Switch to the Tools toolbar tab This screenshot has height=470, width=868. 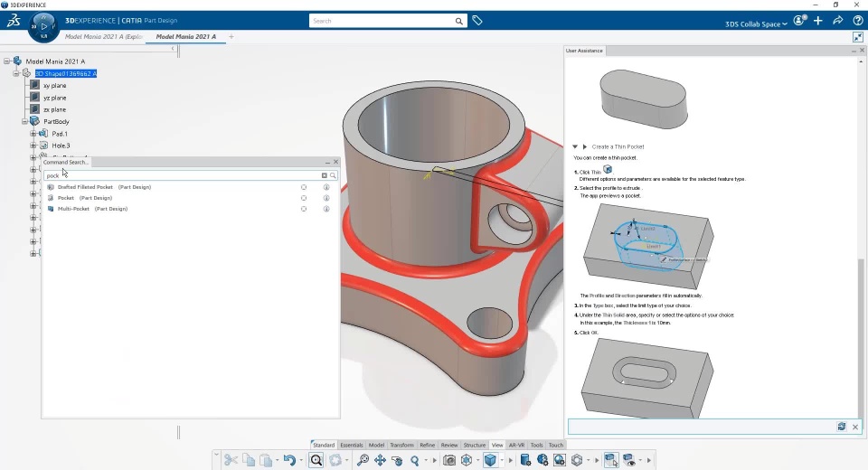pyautogui.click(x=536, y=445)
